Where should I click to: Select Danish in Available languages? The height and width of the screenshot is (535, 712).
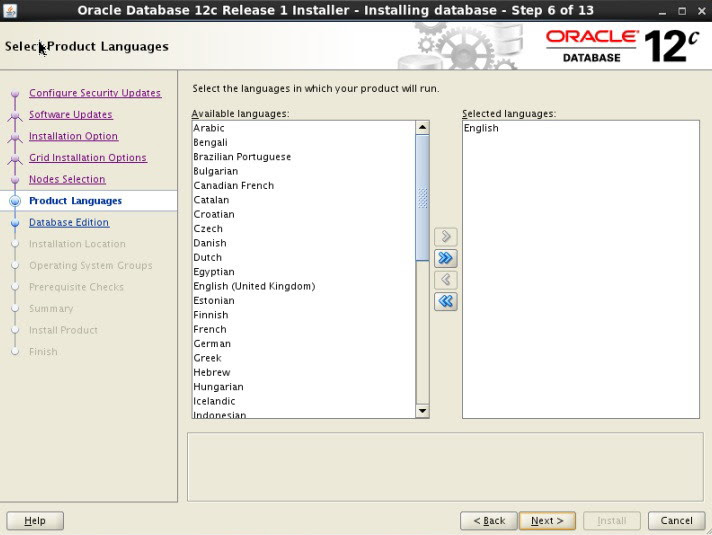coord(303,243)
